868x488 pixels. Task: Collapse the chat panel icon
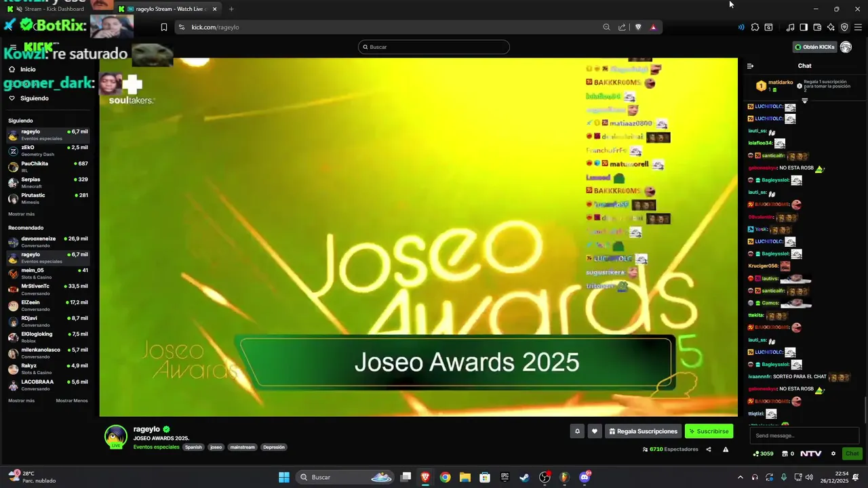pyautogui.click(x=750, y=66)
